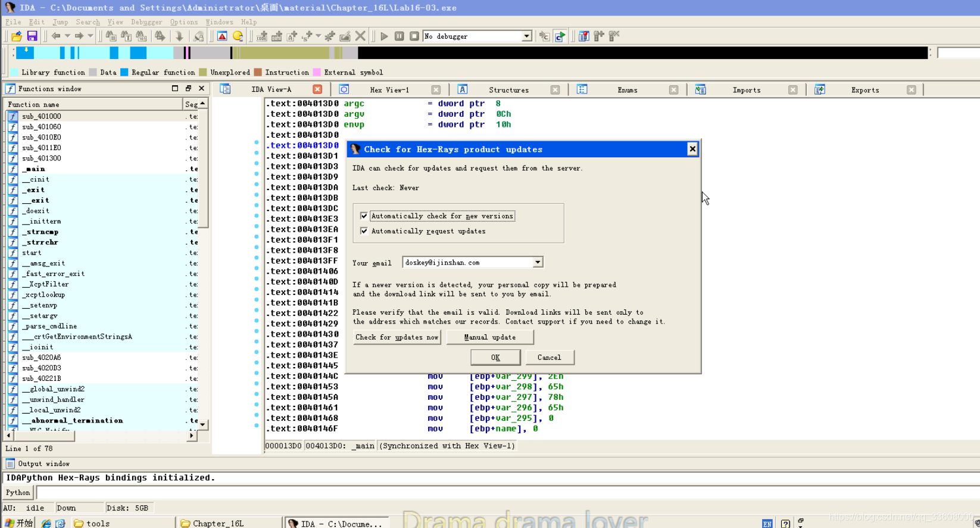
Task: Click the Your email input field
Action: (467, 262)
